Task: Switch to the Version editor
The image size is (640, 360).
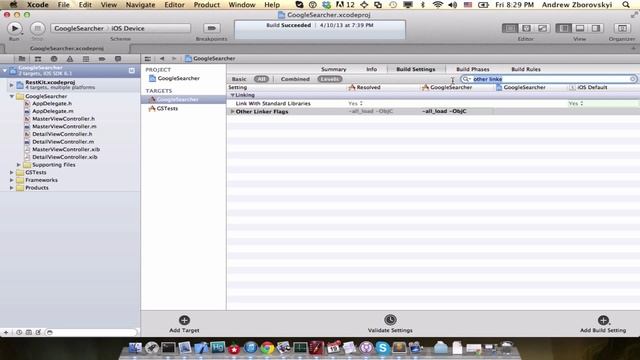Action: pyautogui.click(x=542, y=28)
